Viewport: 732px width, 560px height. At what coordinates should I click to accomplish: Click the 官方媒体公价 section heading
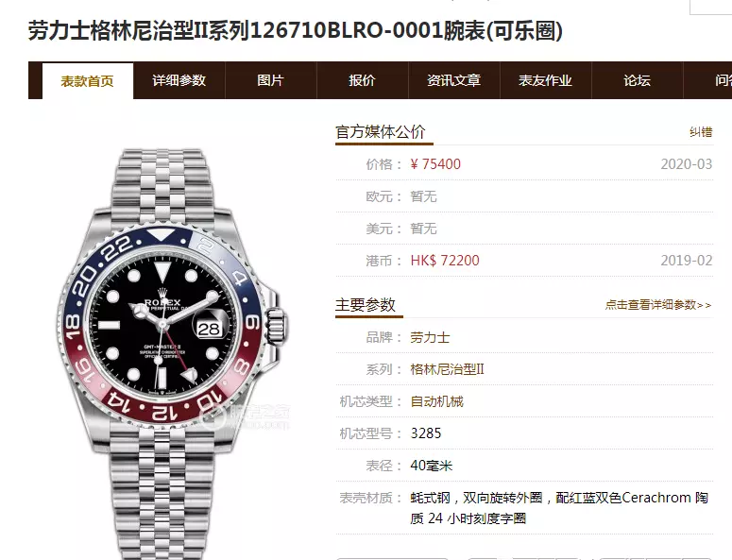381,132
